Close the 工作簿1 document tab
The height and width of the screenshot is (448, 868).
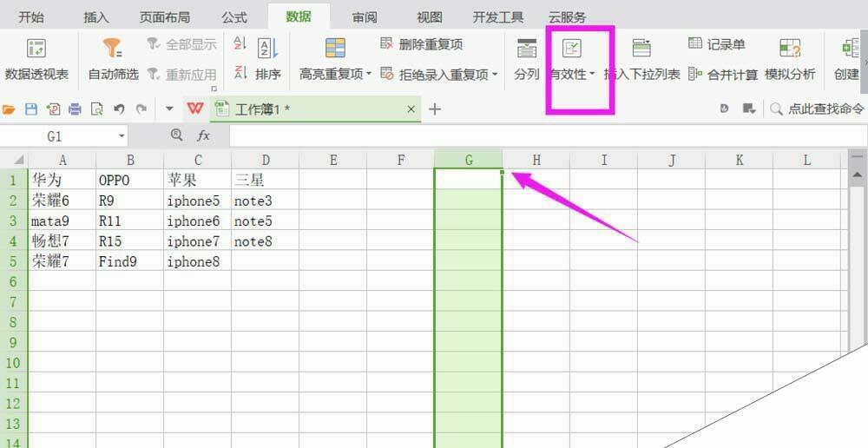click(411, 109)
